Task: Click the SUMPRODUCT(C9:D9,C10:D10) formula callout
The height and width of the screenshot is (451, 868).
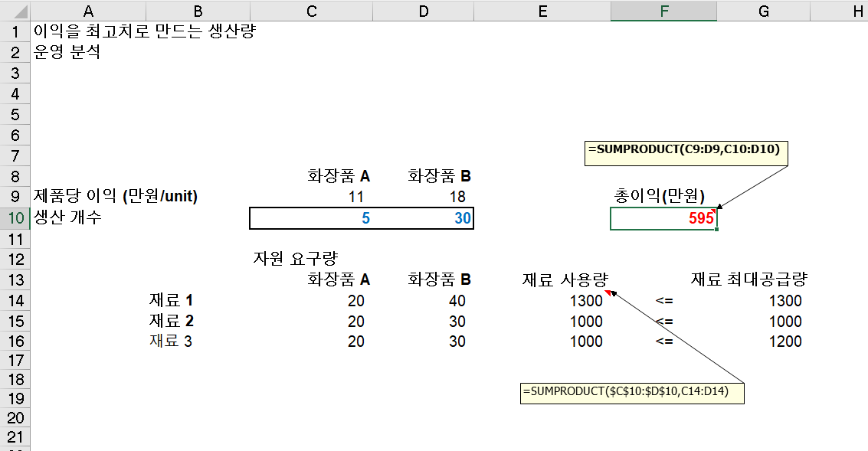Action: (x=687, y=152)
